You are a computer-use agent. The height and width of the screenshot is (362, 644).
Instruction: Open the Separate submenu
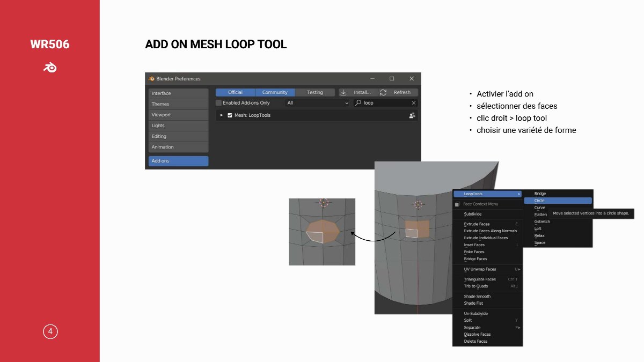pos(488,327)
